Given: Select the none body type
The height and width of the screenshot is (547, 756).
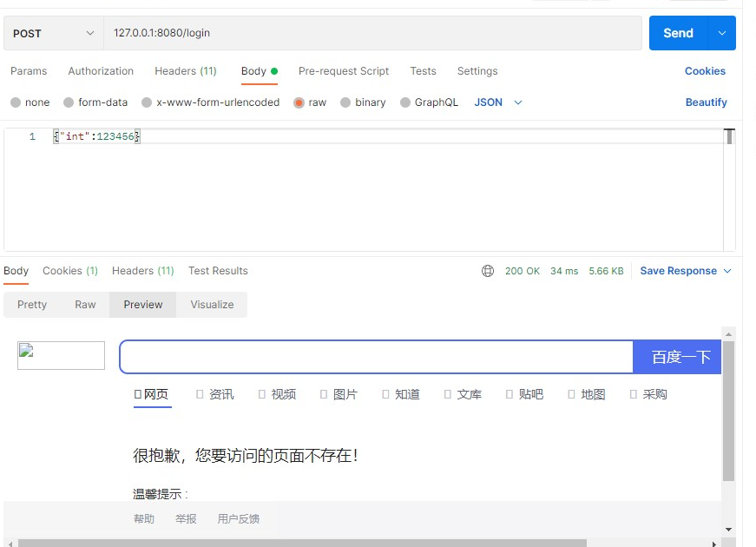Looking at the screenshot, I should coord(30,102).
